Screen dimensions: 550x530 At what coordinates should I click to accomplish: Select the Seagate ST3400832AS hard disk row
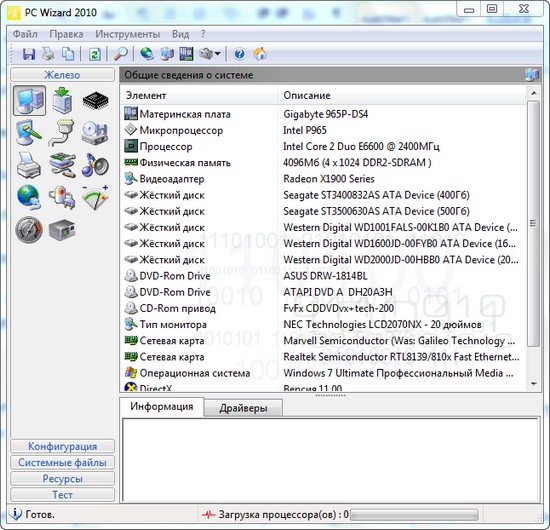point(323,195)
